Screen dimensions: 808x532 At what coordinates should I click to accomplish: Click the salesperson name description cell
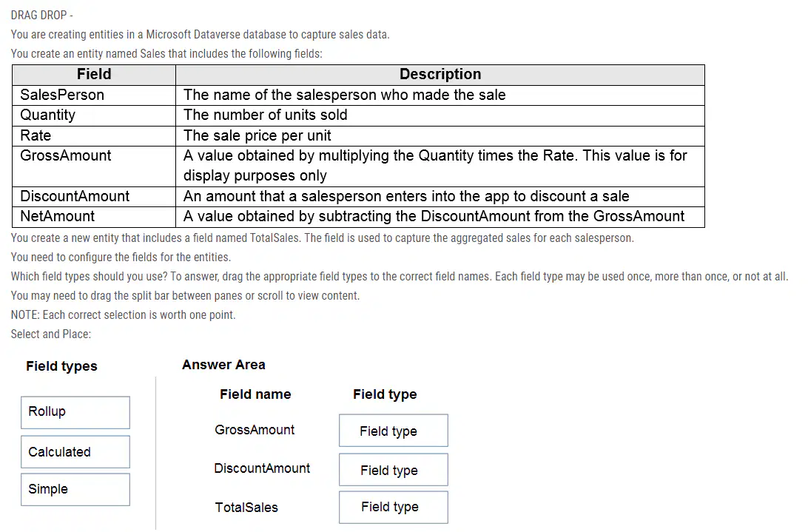pyautogui.click(x=440, y=95)
